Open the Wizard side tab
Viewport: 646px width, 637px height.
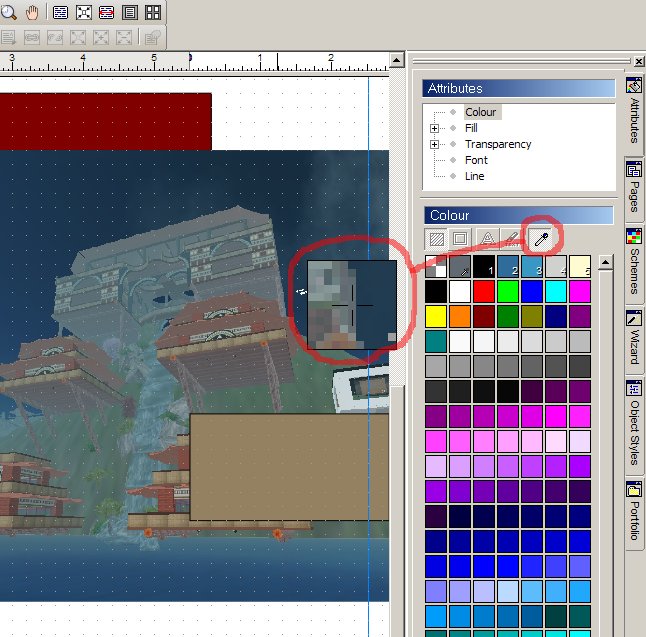[x=634, y=339]
